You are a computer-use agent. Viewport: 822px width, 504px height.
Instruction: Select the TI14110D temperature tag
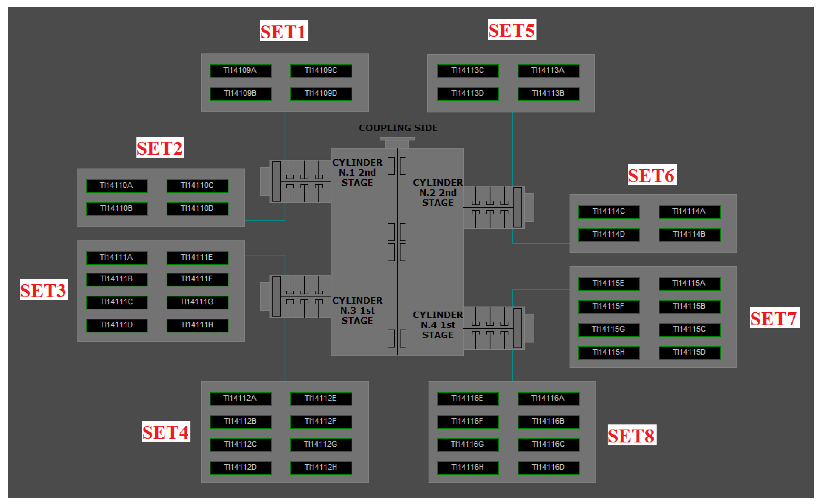[x=197, y=209]
